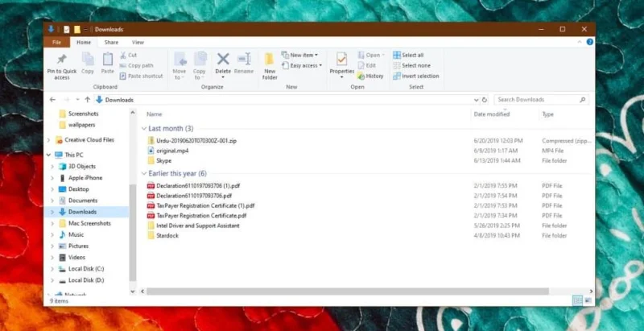This screenshot has width=644, height=331.
Task: Select Intel Driver and Support Assistant folder
Action: pyautogui.click(x=197, y=225)
